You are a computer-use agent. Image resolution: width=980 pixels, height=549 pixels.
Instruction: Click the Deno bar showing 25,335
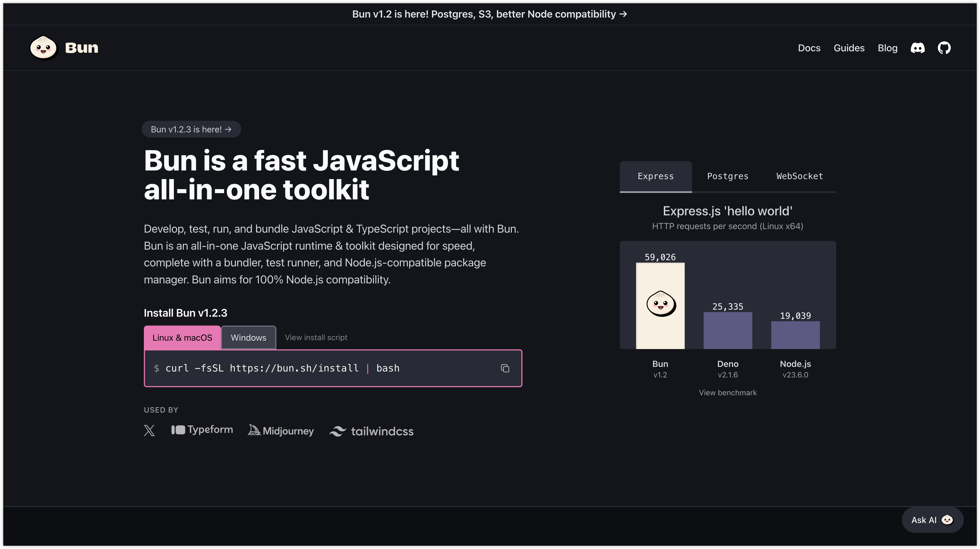click(x=727, y=330)
